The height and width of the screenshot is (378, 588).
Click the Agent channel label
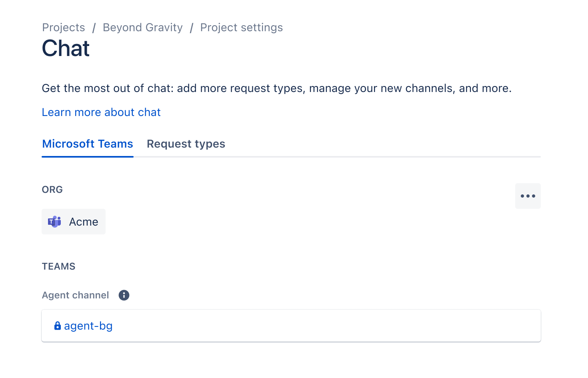pos(75,295)
